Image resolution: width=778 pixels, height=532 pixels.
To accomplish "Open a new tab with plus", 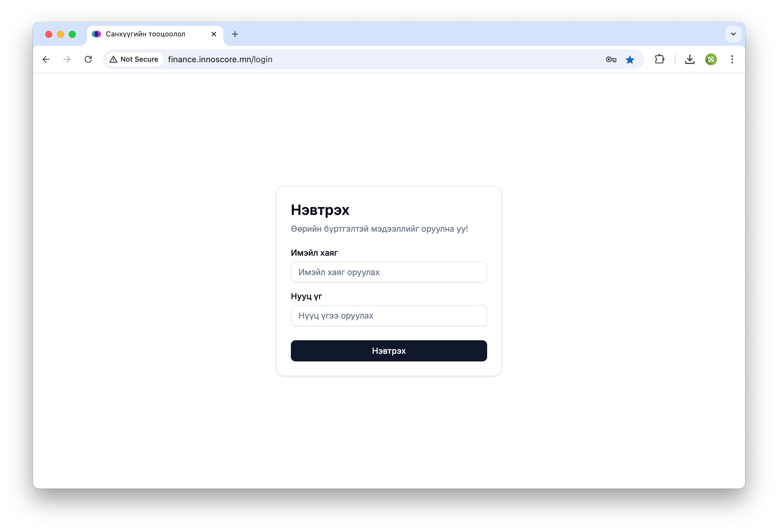I will coord(235,34).
